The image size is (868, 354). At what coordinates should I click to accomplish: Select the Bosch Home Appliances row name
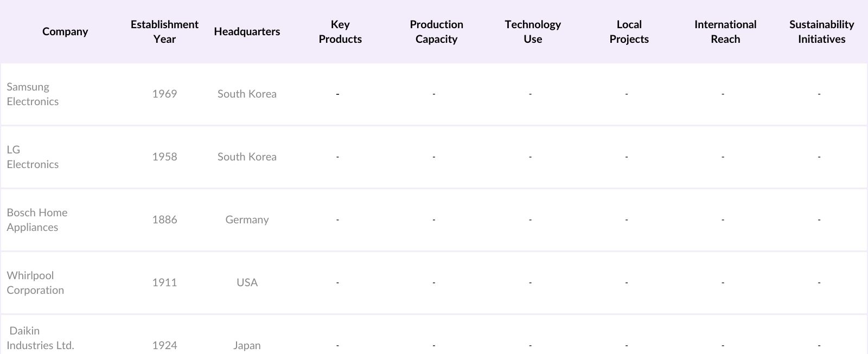[x=37, y=220]
